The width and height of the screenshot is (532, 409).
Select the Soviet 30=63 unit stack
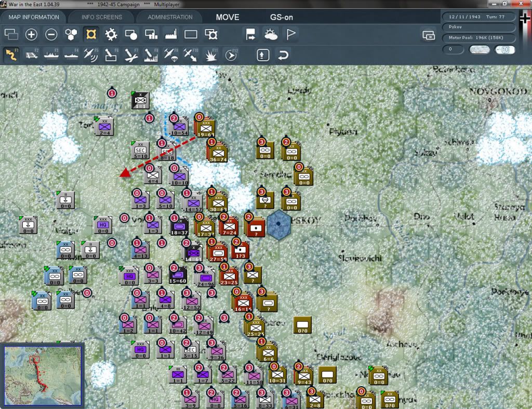point(218,203)
